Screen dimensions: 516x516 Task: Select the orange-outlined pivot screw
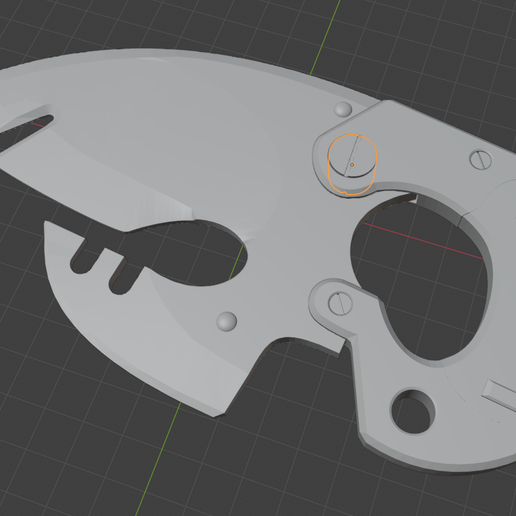click(x=352, y=164)
